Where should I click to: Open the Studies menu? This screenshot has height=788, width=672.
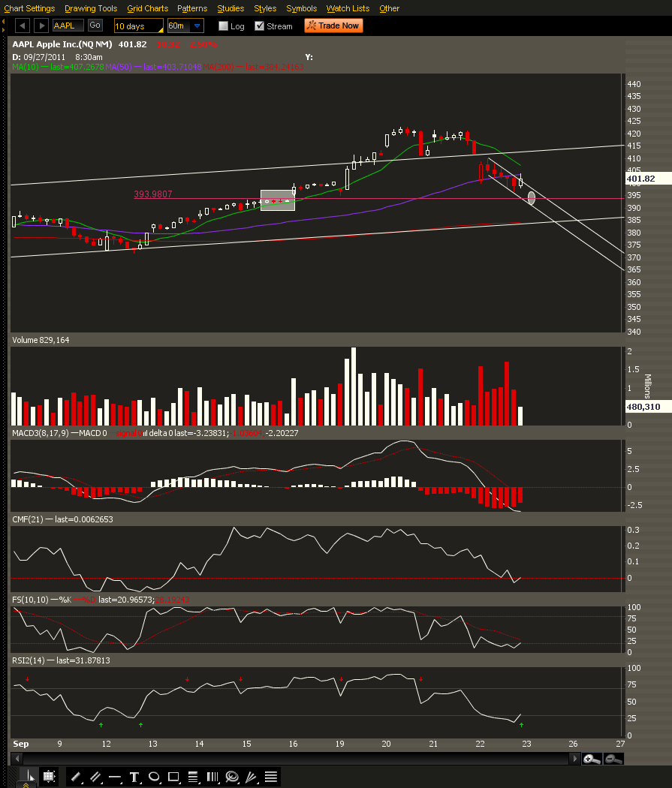tap(231, 8)
